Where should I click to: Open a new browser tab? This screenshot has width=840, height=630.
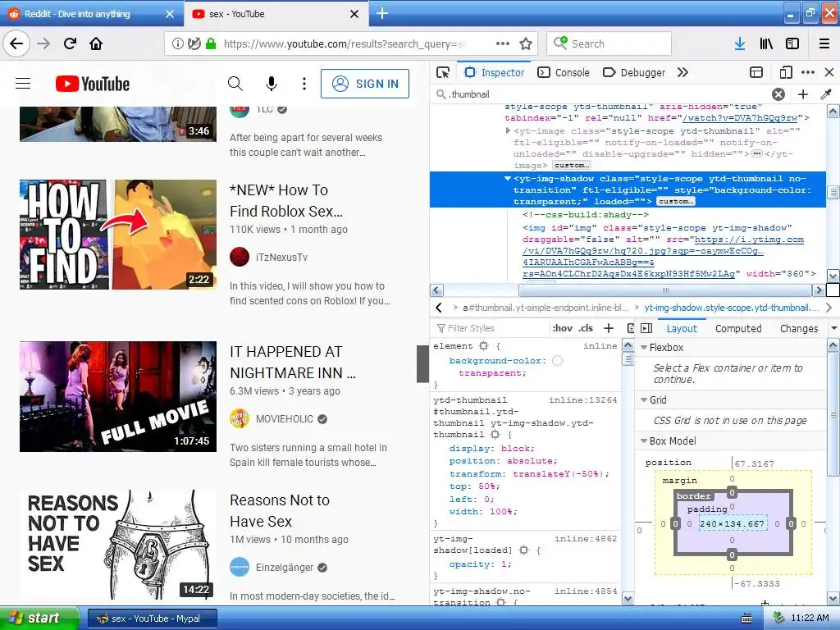(x=382, y=13)
